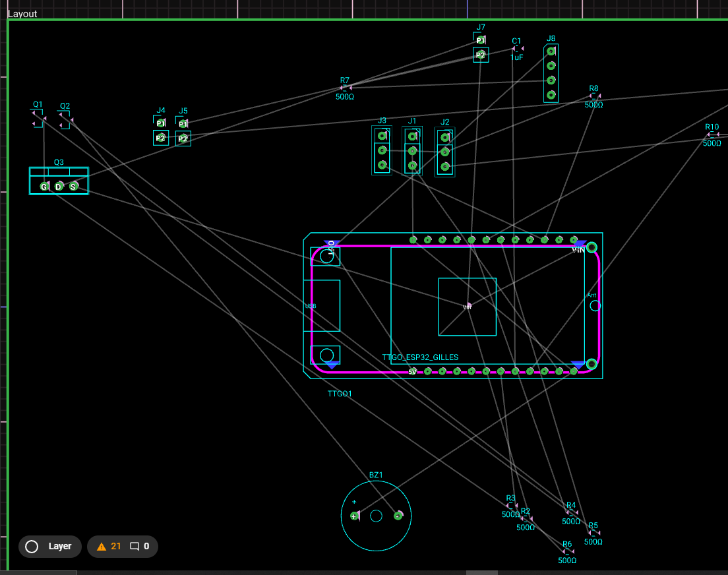
Task: Select the lower-left mounting hole on TTGO board
Action: point(326,355)
